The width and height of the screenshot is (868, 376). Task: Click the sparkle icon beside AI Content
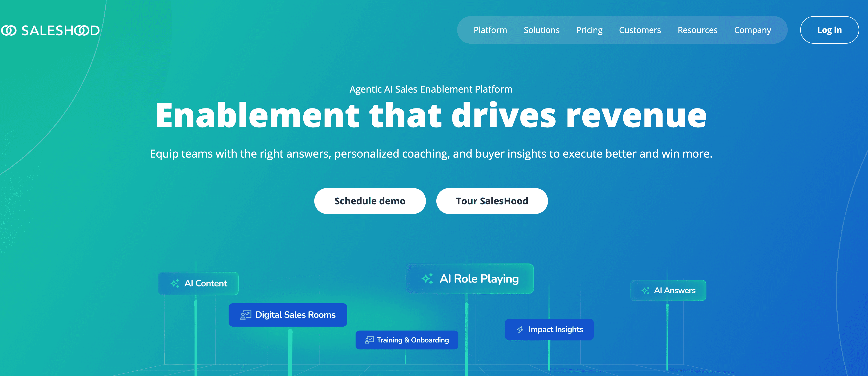(175, 283)
